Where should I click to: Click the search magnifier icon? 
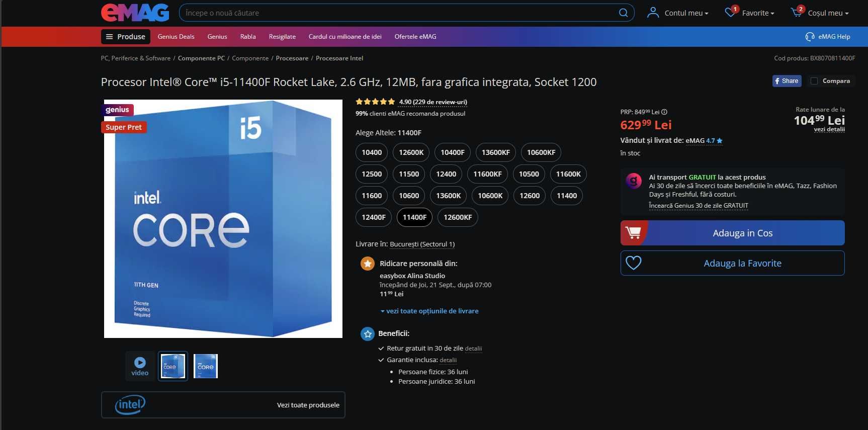pyautogui.click(x=623, y=13)
